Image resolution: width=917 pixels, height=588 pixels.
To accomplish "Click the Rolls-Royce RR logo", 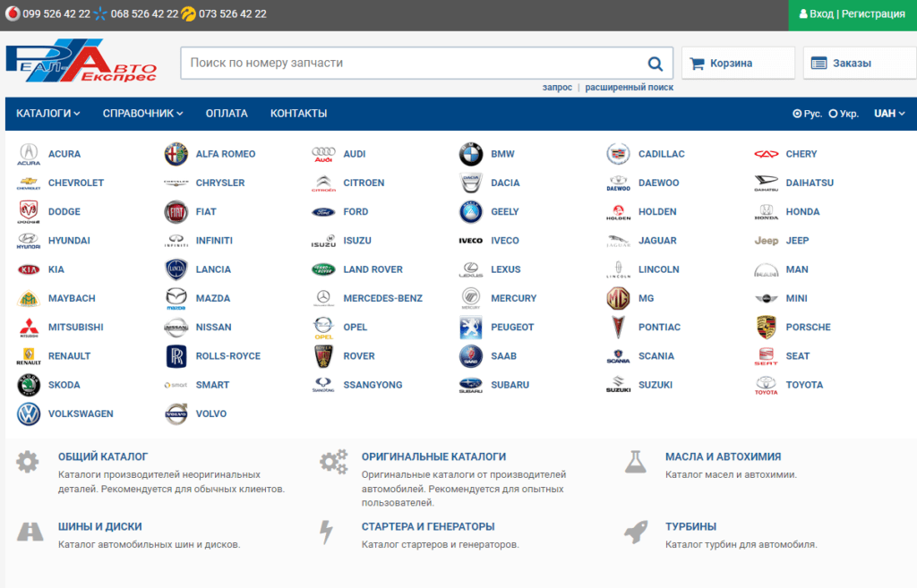I will (x=176, y=356).
